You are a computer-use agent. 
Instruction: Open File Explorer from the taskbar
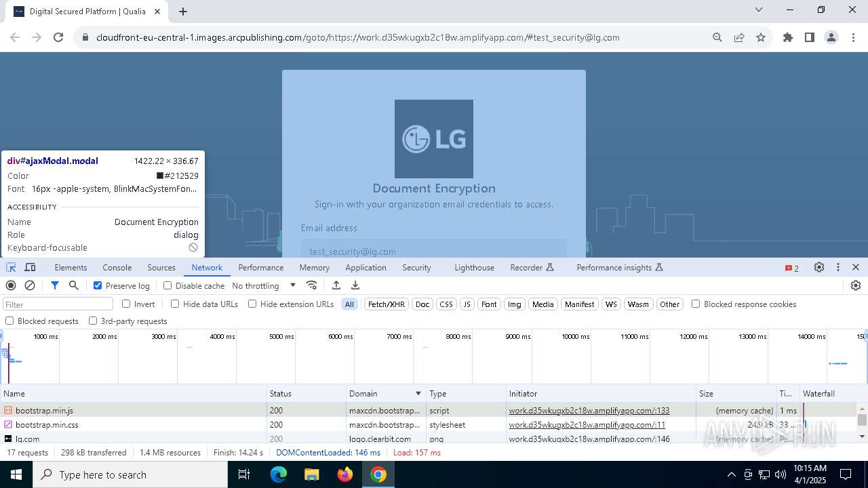point(312,474)
